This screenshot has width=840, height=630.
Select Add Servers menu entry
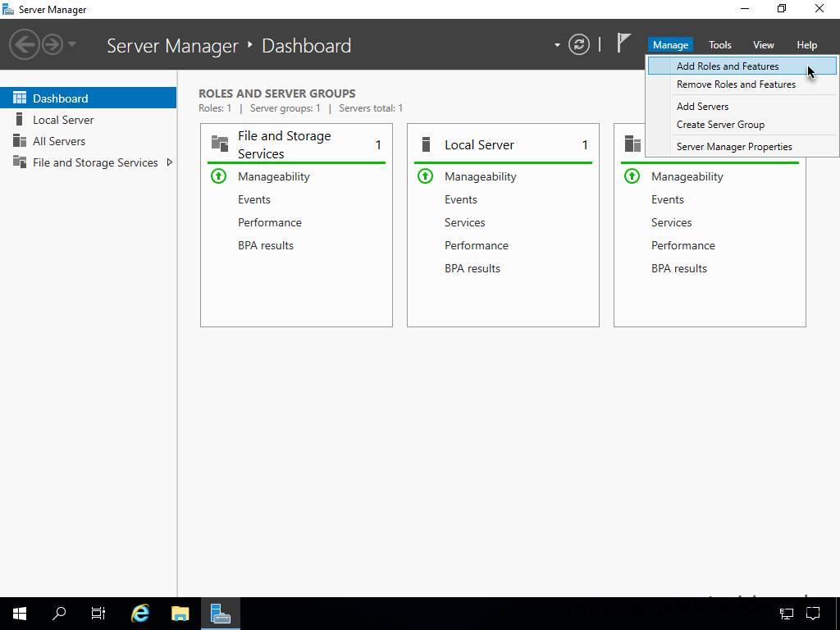pos(742,106)
